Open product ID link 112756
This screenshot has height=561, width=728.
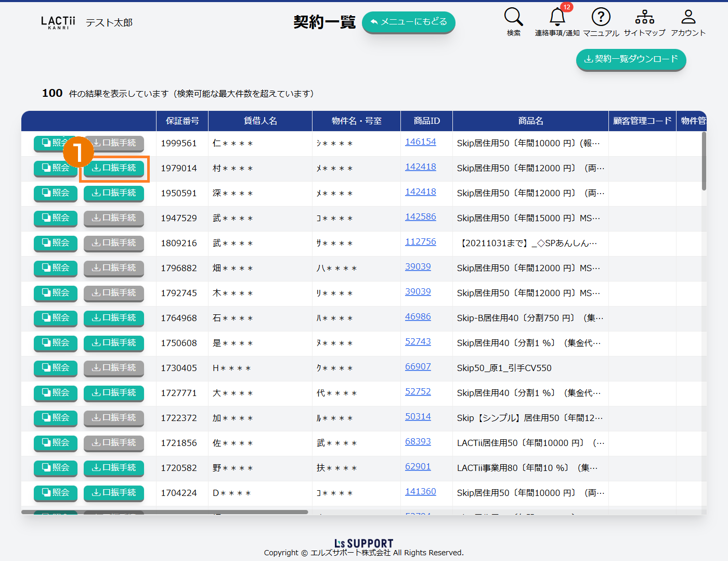click(x=420, y=242)
